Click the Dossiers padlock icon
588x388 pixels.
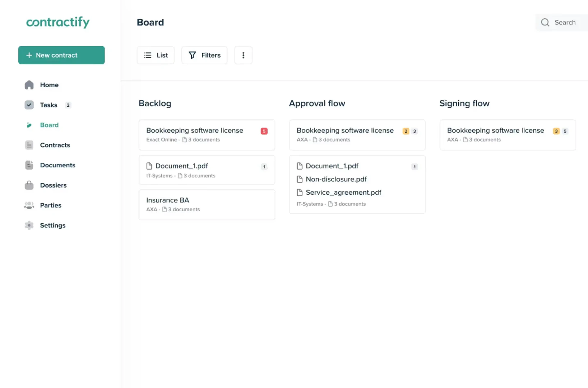tap(29, 185)
